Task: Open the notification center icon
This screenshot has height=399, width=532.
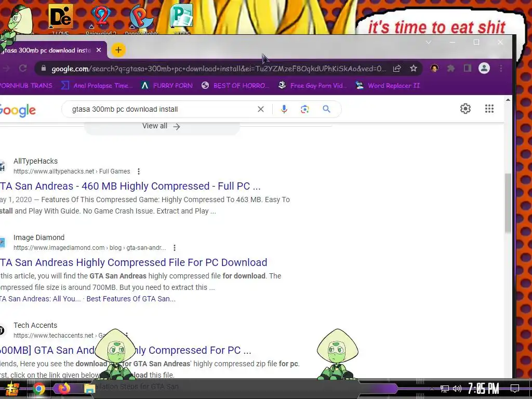Action: 515,389
